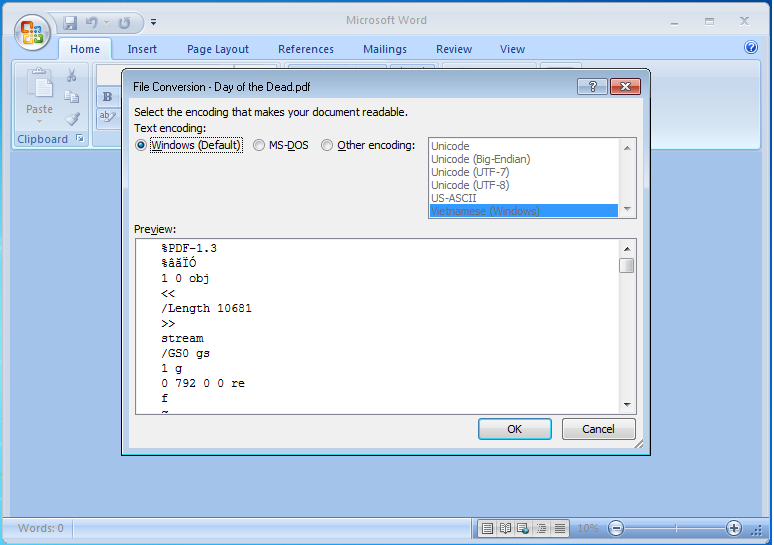This screenshot has width=774, height=545.
Task: Click the preview scrollbar thumb
Action: coord(627,266)
